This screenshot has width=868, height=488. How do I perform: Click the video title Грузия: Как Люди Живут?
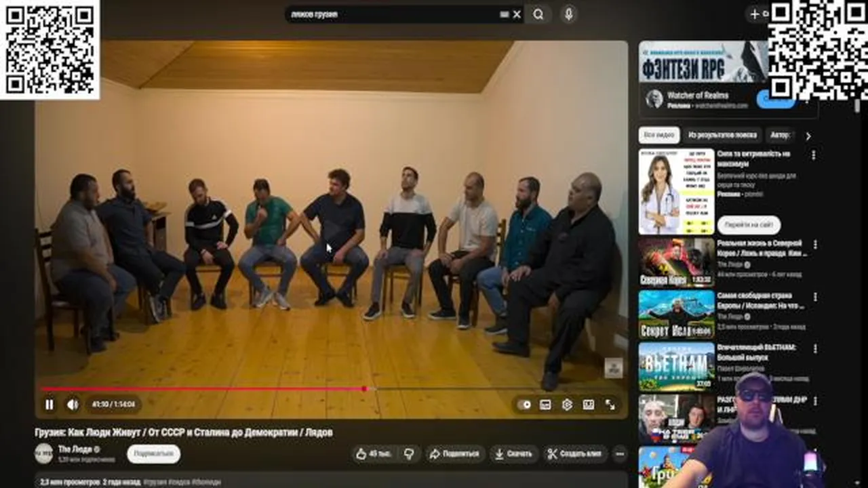tap(184, 432)
